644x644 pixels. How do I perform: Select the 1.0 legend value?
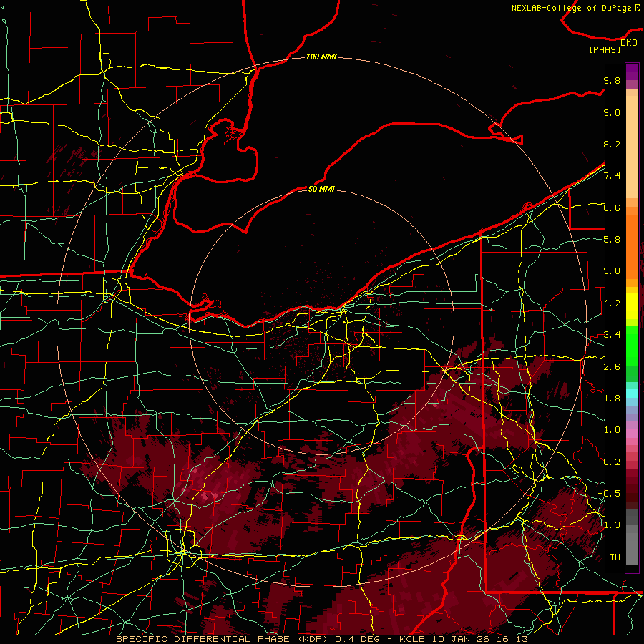(612, 430)
